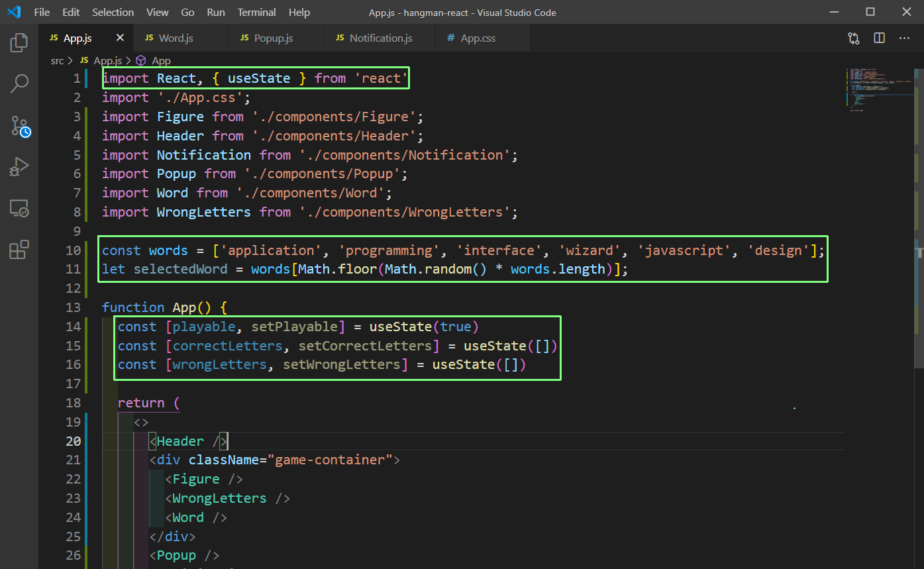
Task: Click the App.js breadcrumb item
Action: click(101, 60)
